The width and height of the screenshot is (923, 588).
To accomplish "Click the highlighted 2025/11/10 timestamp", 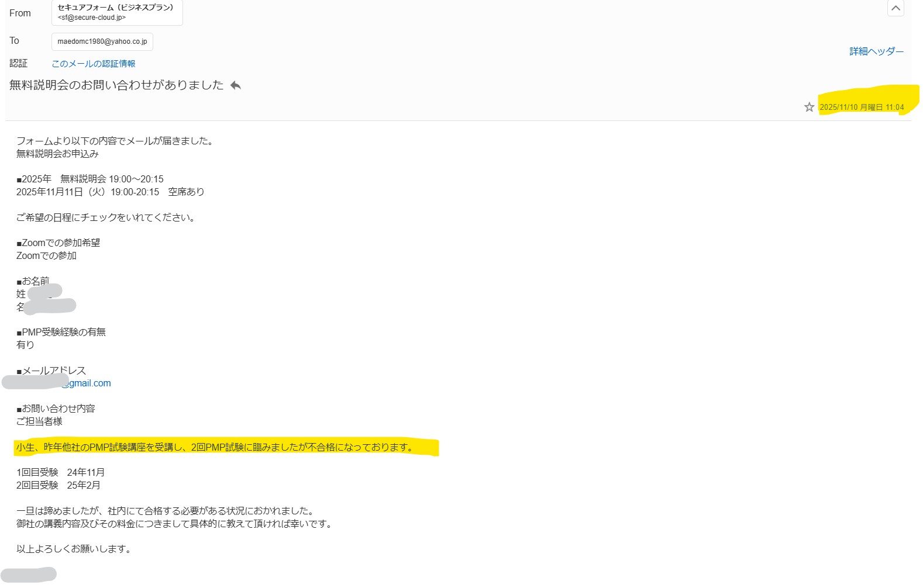I will point(862,107).
